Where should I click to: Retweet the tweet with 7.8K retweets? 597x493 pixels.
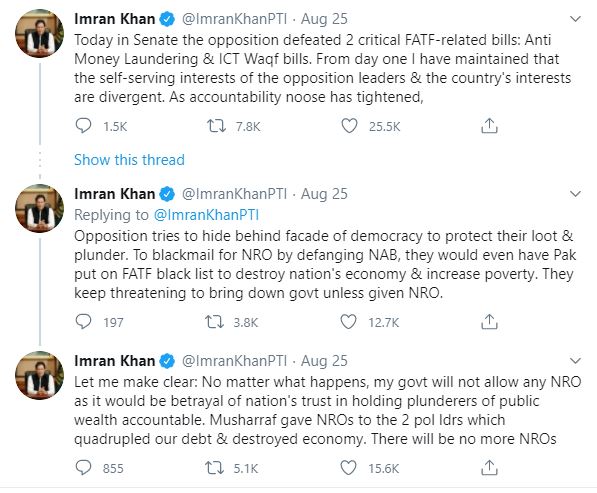click(x=216, y=126)
